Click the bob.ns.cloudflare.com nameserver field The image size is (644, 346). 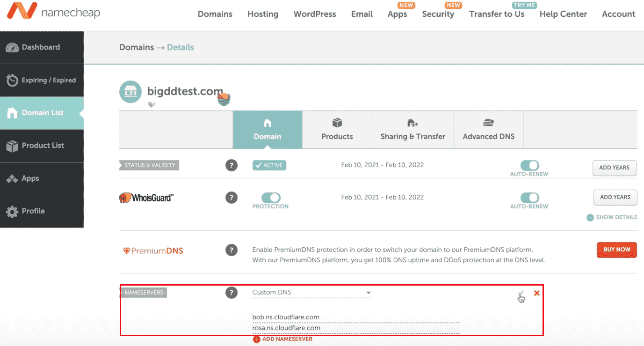click(x=356, y=317)
